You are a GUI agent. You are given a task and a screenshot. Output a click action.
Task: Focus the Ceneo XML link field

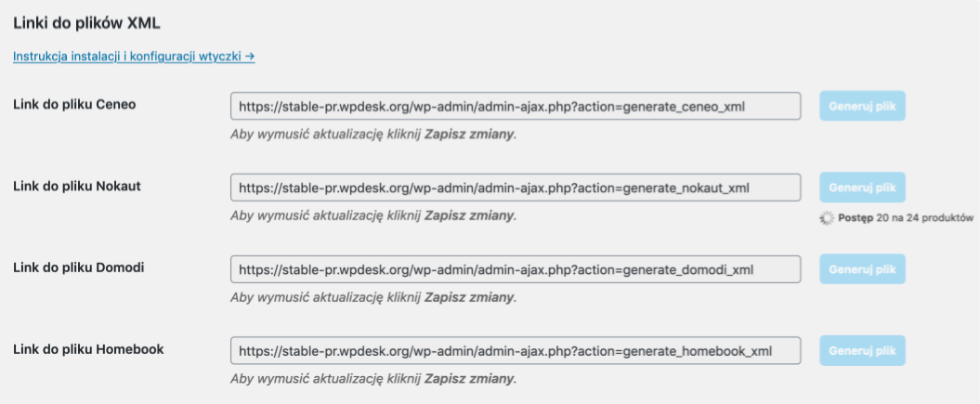tap(516, 106)
